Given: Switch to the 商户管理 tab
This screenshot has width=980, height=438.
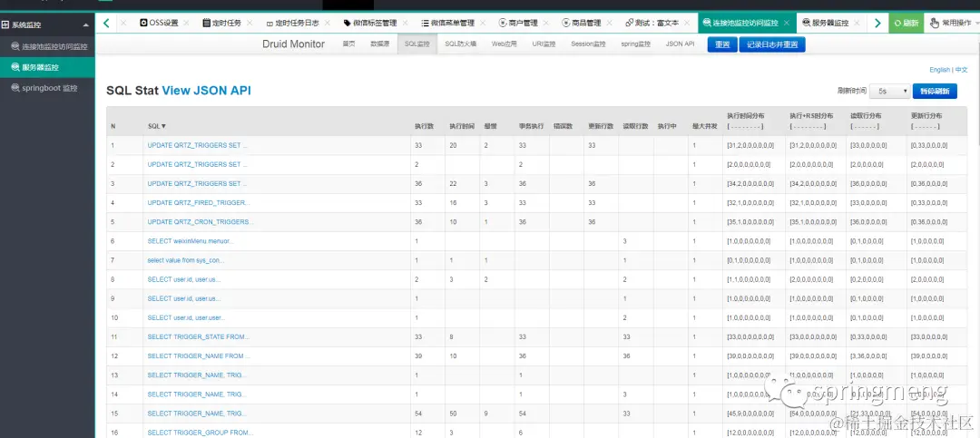Looking at the screenshot, I should click(x=518, y=23).
